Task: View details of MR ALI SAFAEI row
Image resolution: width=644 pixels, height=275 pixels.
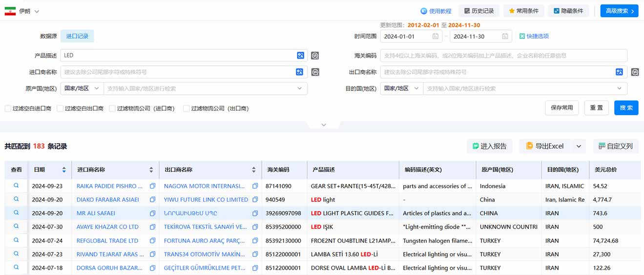Action: pyautogui.click(x=16, y=213)
